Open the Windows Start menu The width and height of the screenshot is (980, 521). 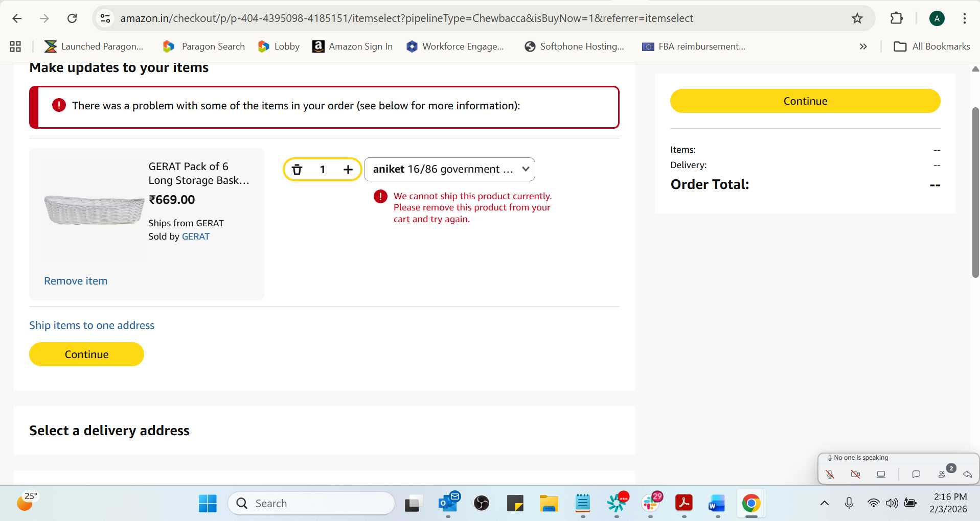tap(208, 504)
